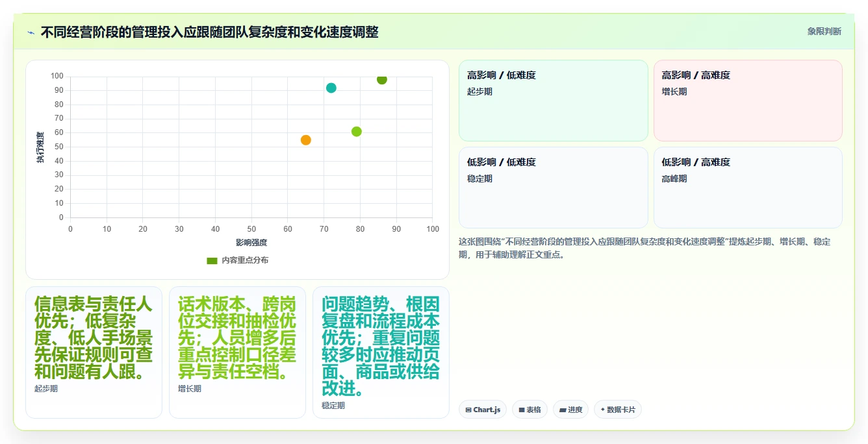Open the 低影响 / 高难度 quadrant card
Screen dimensions: 868x444
coord(748,188)
